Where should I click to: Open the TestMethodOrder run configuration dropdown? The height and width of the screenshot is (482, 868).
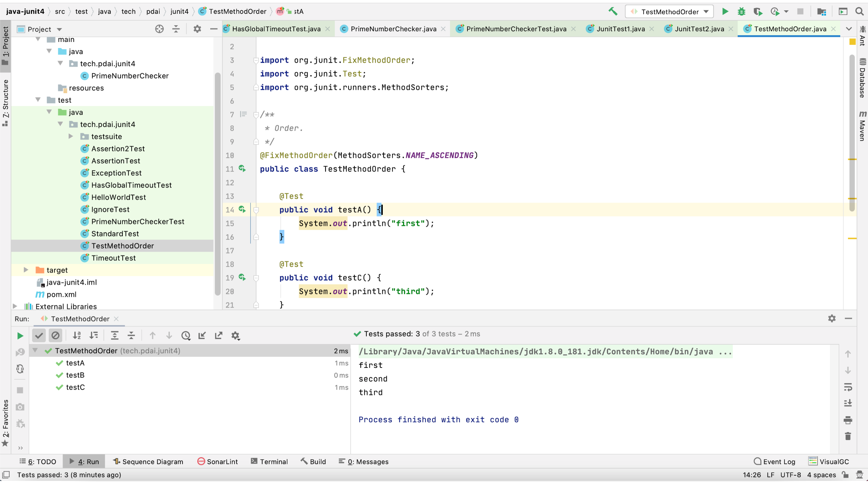pos(669,11)
